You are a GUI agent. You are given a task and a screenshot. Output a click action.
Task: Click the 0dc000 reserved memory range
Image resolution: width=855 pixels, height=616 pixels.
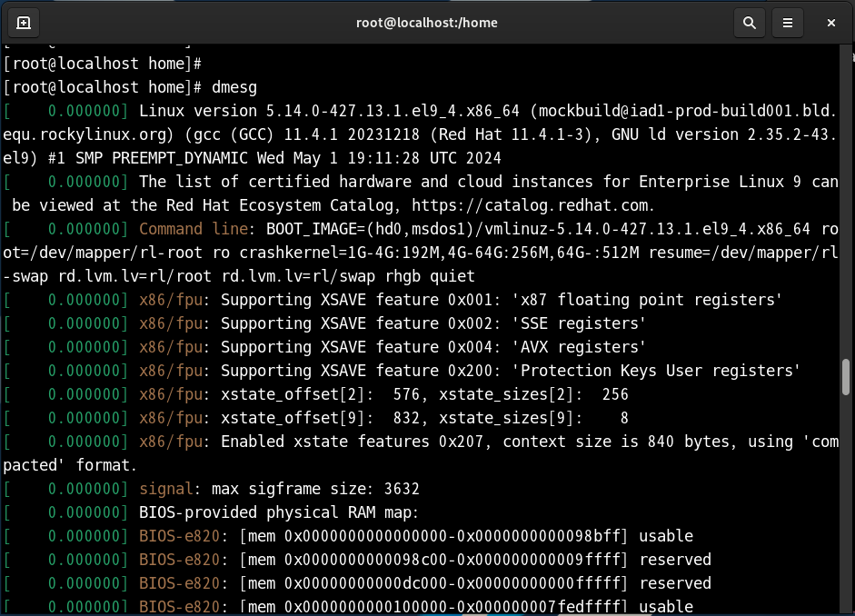(434, 583)
